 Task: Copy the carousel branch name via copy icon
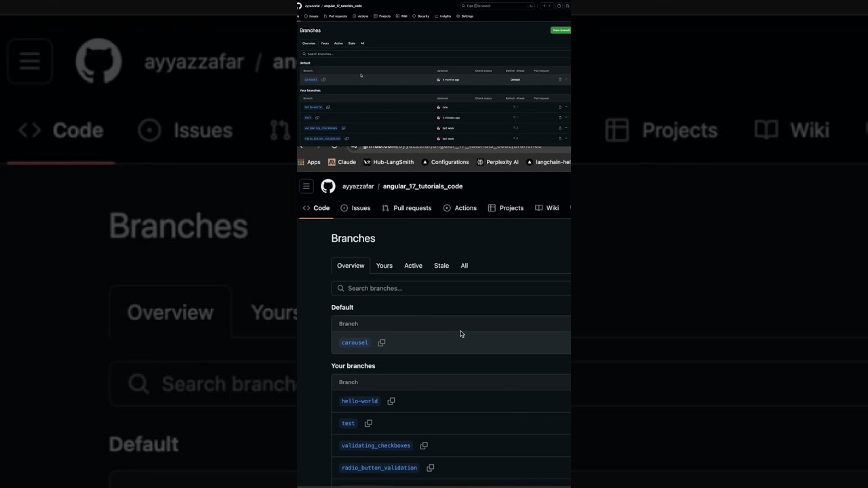pyautogui.click(x=382, y=342)
